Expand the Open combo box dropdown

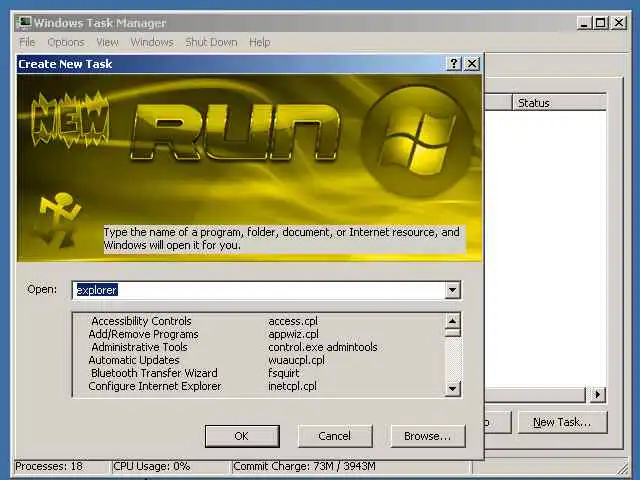point(452,290)
